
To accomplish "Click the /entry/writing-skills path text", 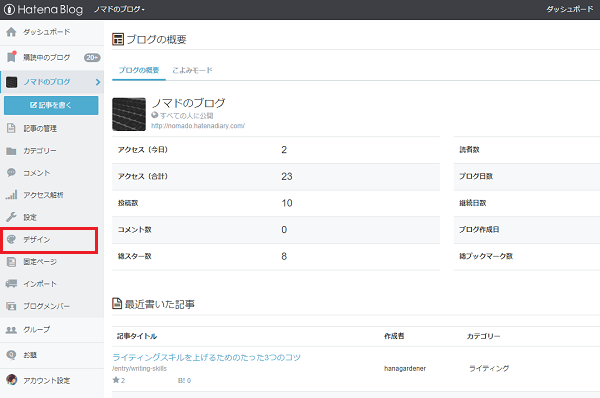I will click(139, 369).
